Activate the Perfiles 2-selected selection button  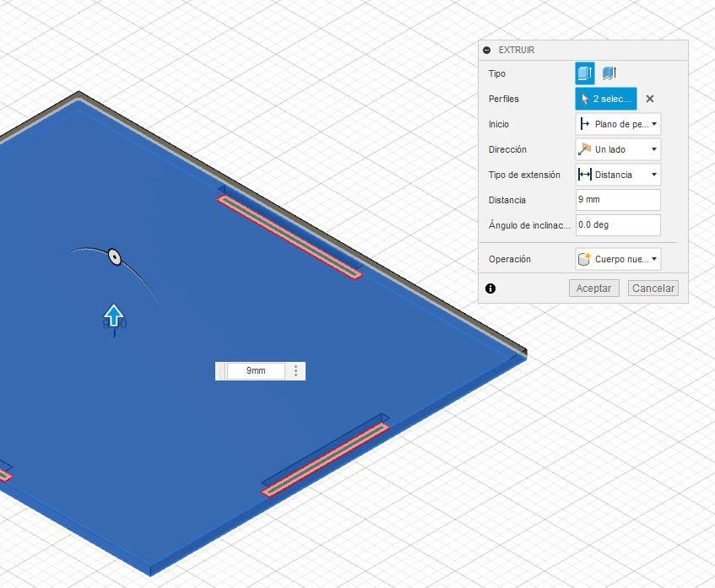pyautogui.click(x=605, y=99)
